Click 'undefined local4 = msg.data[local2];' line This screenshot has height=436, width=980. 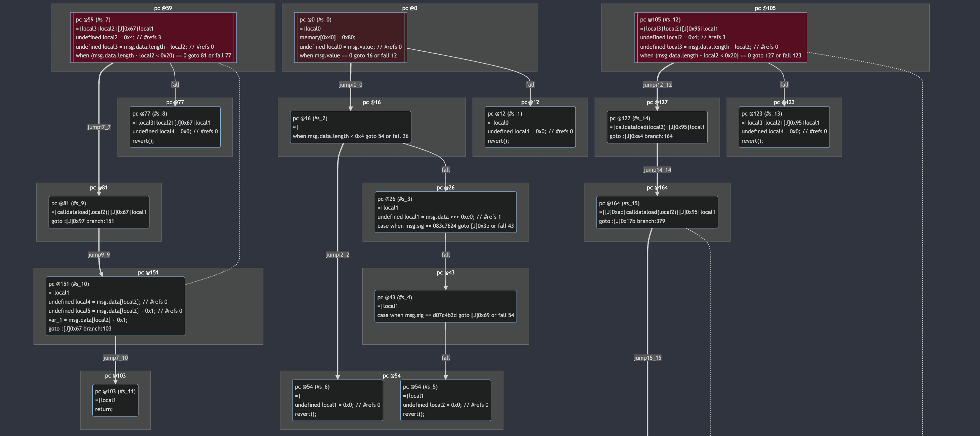(x=108, y=302)
